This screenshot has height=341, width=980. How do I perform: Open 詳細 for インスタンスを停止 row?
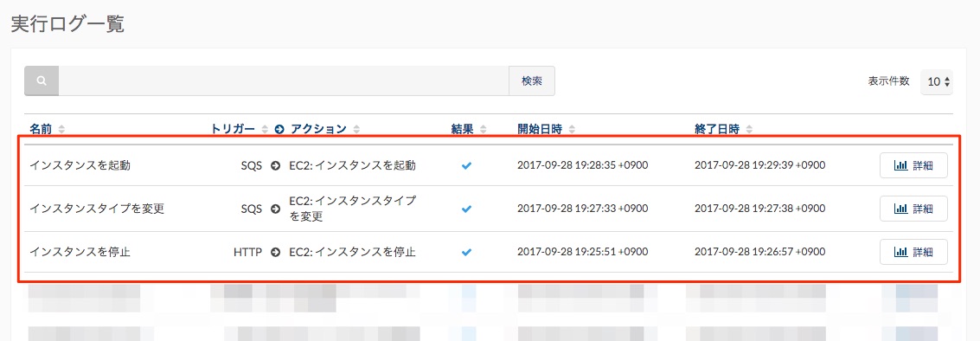point(913,252)
